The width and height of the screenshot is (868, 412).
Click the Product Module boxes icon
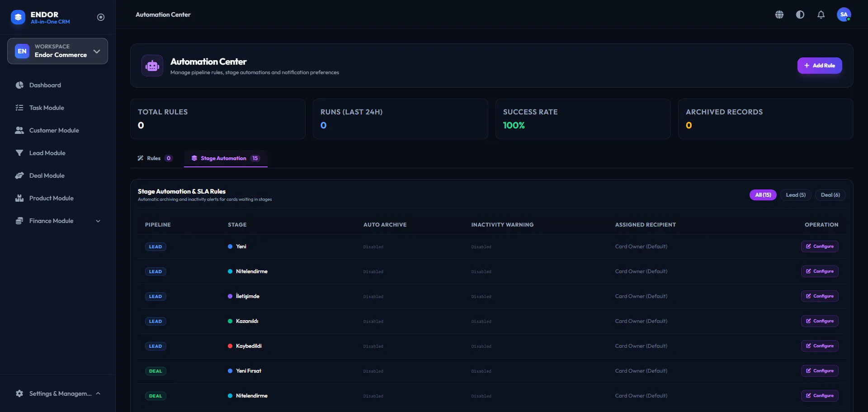(19, 198)
